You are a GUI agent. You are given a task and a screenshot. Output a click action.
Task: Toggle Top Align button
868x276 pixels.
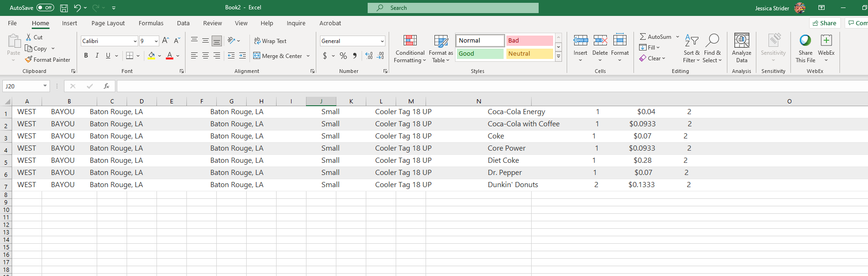[194, 41]
